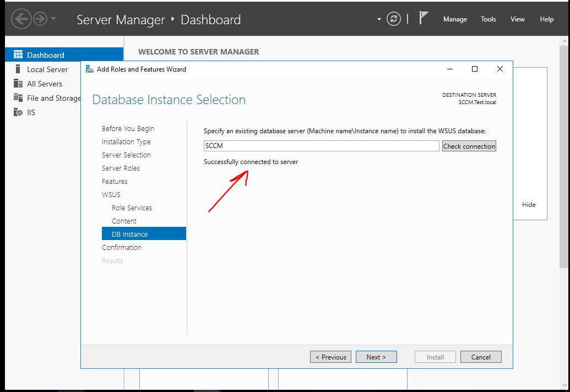
Task: Go to the Content step
Action: [124, 221]
